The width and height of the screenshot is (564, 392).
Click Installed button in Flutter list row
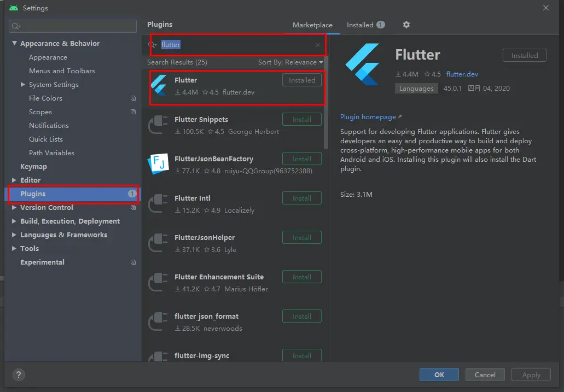point(302,80)
